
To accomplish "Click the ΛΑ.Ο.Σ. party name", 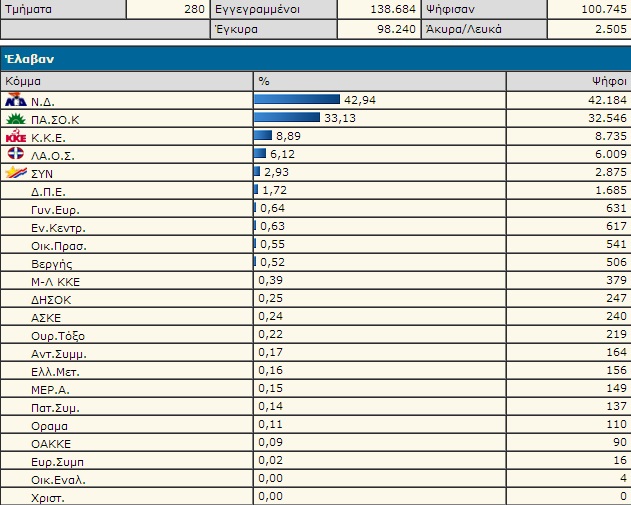I will pos(53,156).
